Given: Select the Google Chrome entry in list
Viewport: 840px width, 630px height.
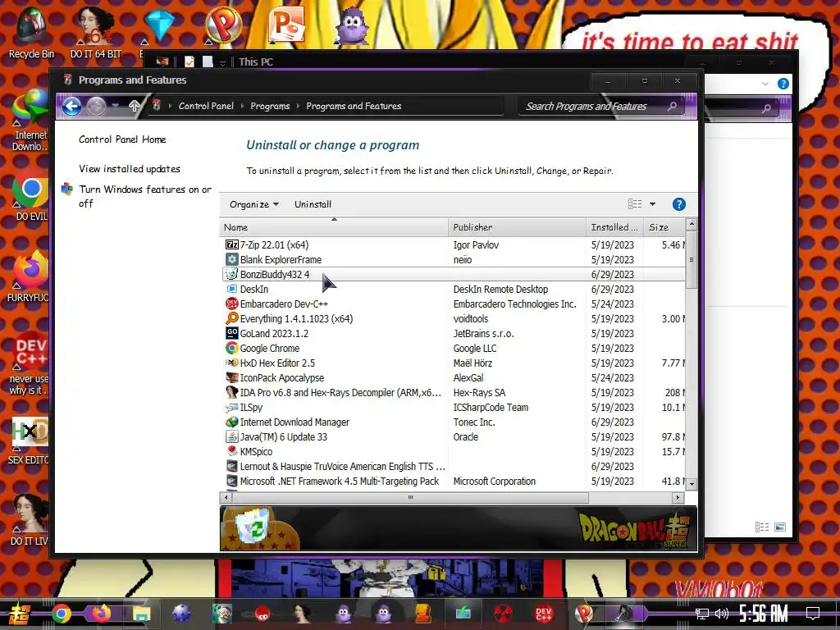Looking at the screenshot, I should click(454, 348).
